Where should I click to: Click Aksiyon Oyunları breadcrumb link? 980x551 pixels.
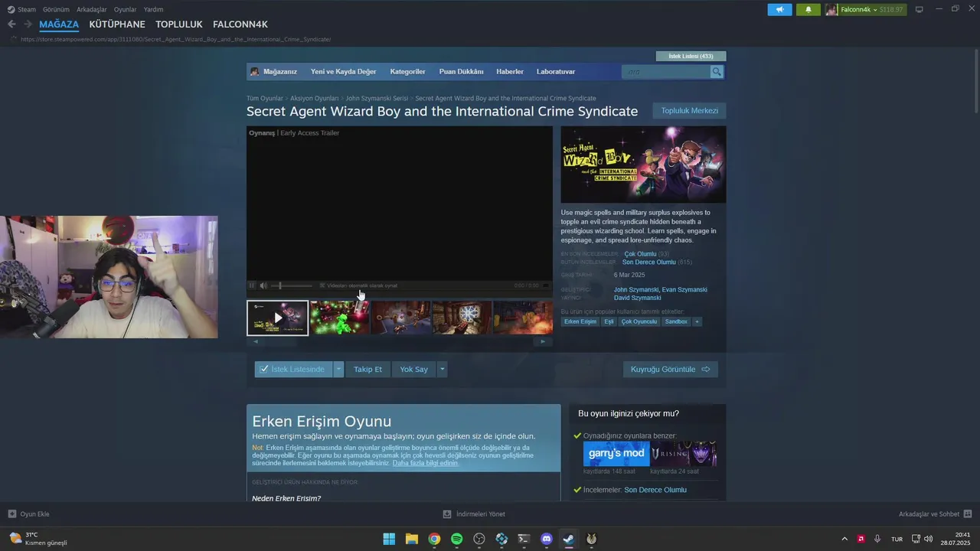pos(314,98)
